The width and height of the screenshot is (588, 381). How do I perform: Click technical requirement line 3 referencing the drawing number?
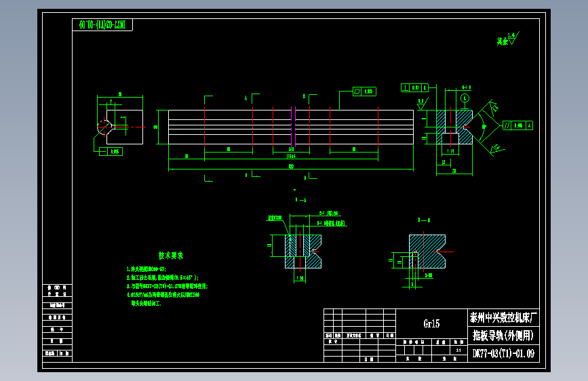click(x=167, y=286)
